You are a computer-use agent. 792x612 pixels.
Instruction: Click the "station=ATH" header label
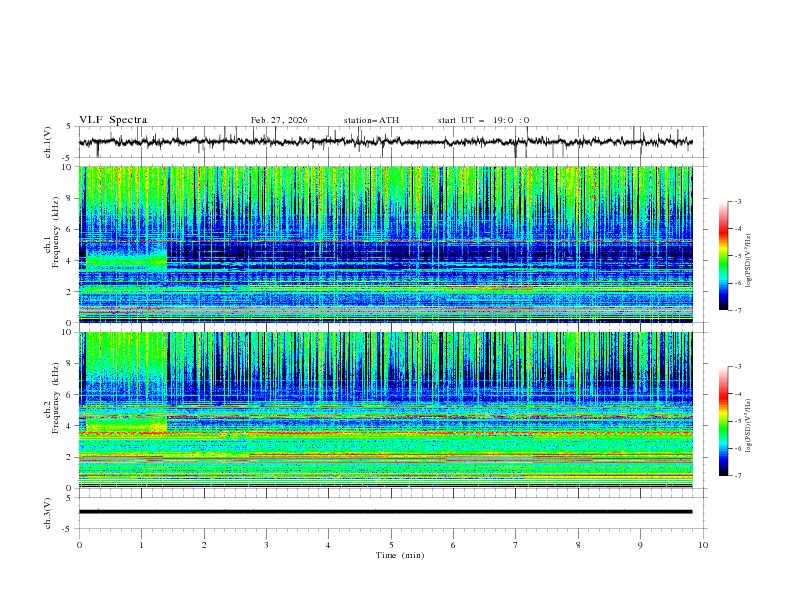coord(371,120)
